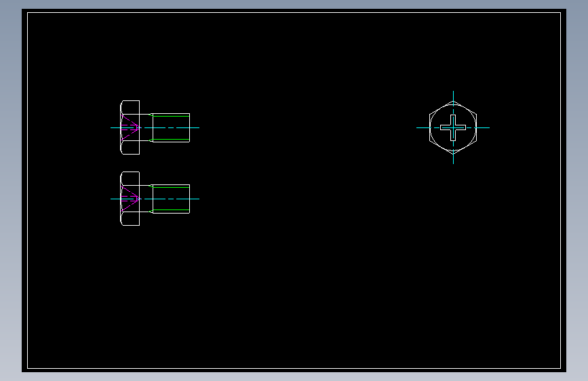Image resolution: width=588 pixels, height=381 pixels.
Task: Click the threaded shank of upper bolt
Action: [x=171, y=127]
